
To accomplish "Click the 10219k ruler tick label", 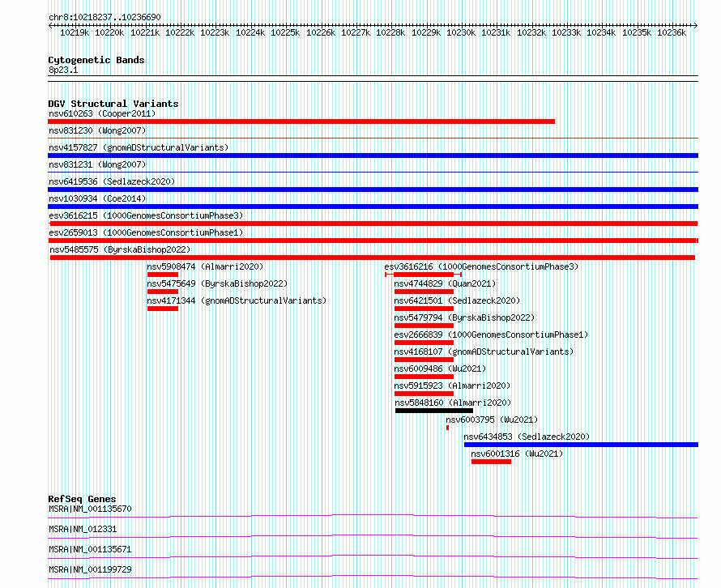I will pyautogui.click(x=75, y=32).
